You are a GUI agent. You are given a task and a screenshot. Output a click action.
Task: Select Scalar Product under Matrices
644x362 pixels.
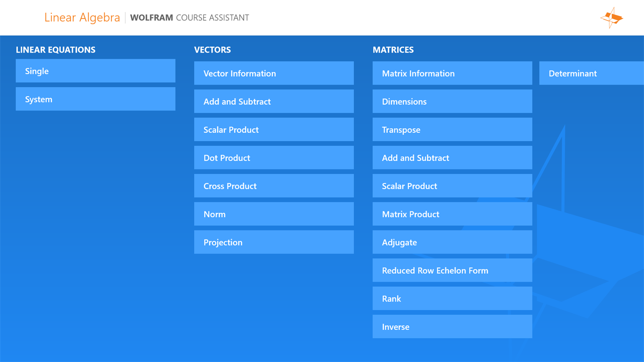tap(452, 186)
